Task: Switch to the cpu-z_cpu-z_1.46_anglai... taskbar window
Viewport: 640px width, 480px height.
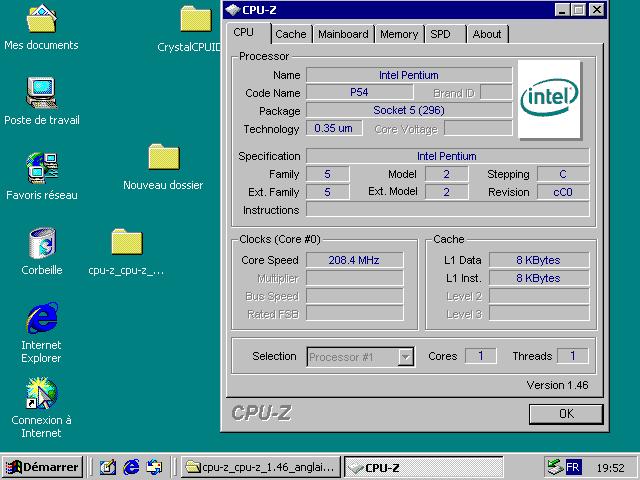Action: [x=260, y=467]
